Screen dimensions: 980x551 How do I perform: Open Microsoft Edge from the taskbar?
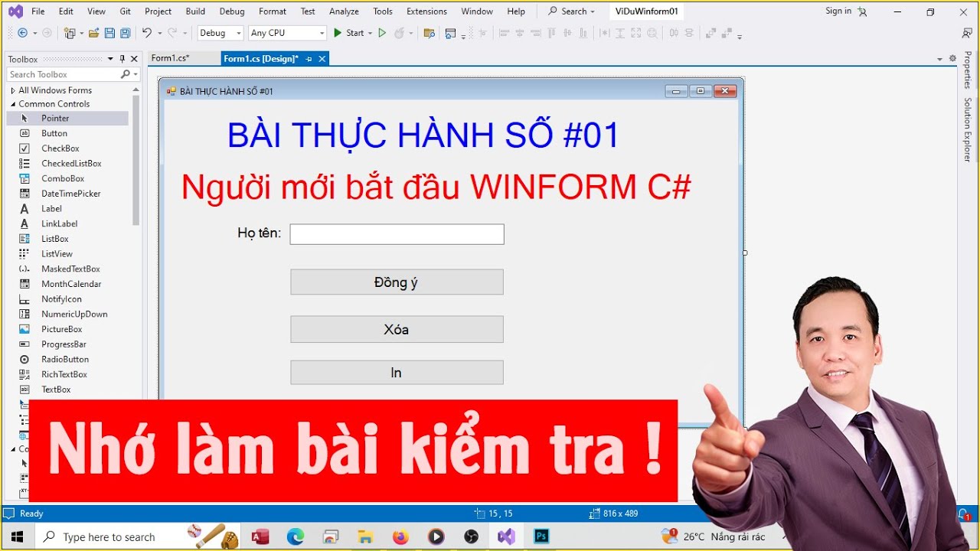296,536
